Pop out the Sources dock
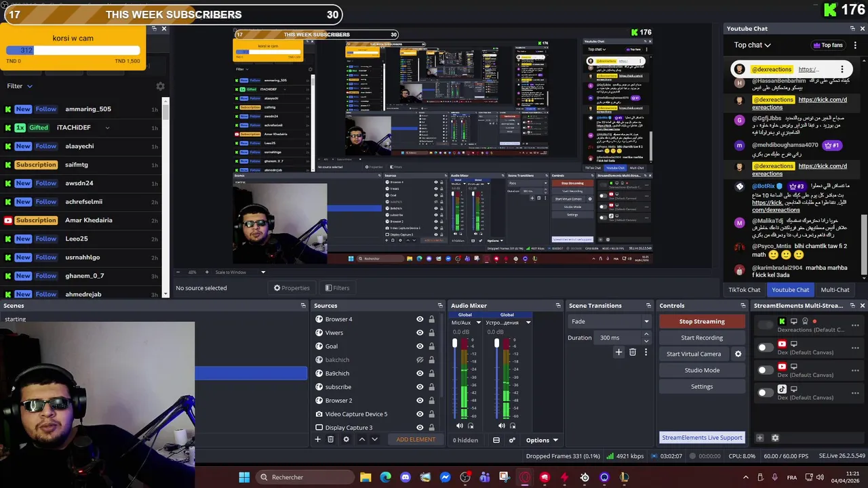The height and width of the screenshot is (488, 868). [x=440, y=306]
